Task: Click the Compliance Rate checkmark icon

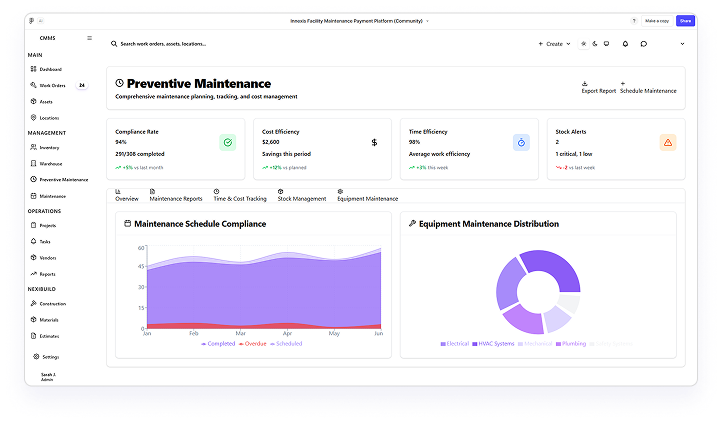Action: click(x=228, y=143)
